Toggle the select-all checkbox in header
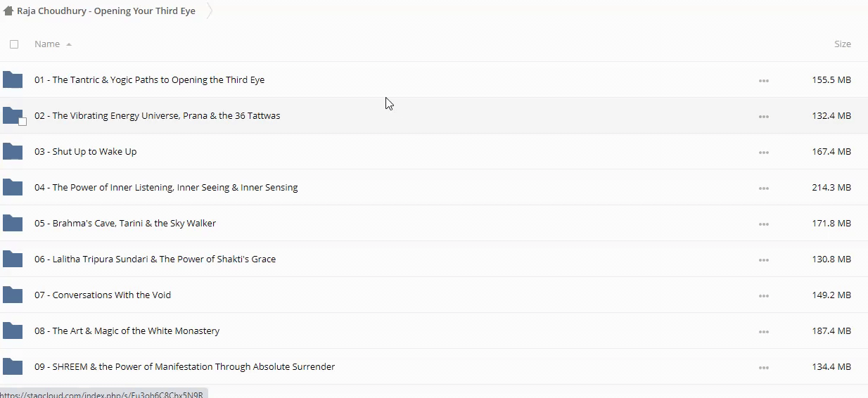Screen dimensions: 868x398 pyautogui.click(x=14, y=44)
